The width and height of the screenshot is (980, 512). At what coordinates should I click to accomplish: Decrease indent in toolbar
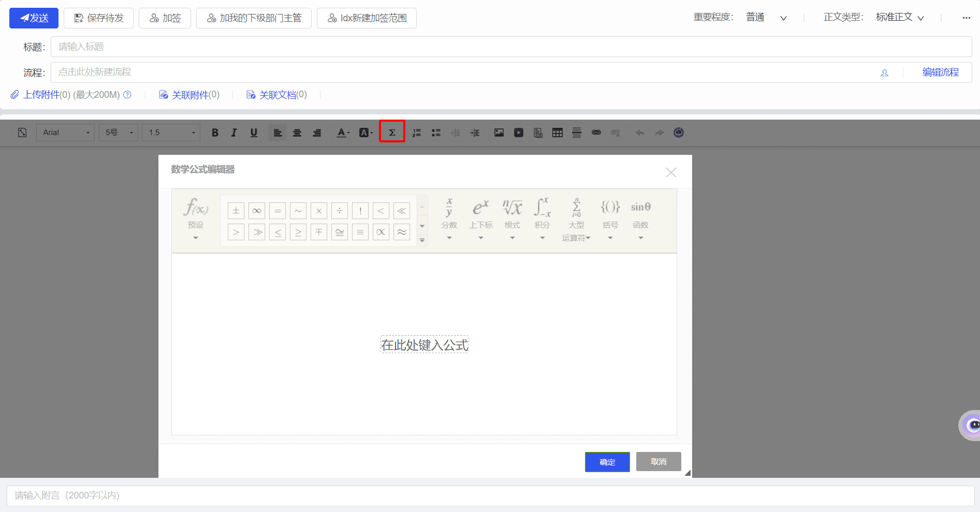pos(456,133)
